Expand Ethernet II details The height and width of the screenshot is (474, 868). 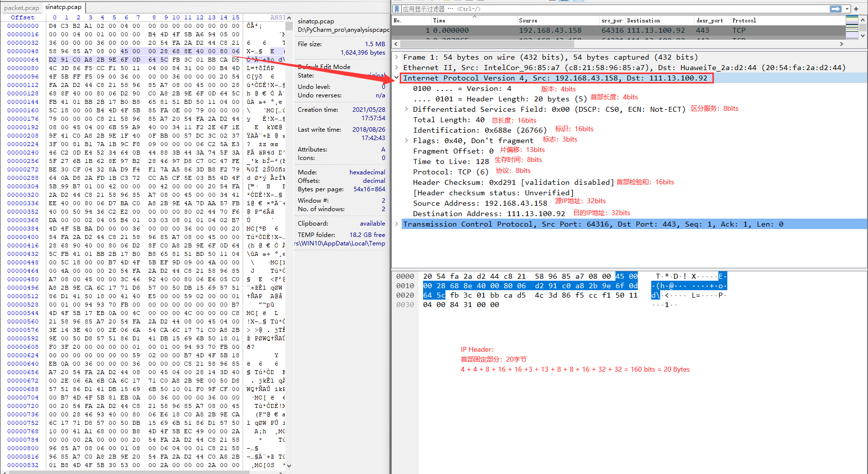(397, 68)
